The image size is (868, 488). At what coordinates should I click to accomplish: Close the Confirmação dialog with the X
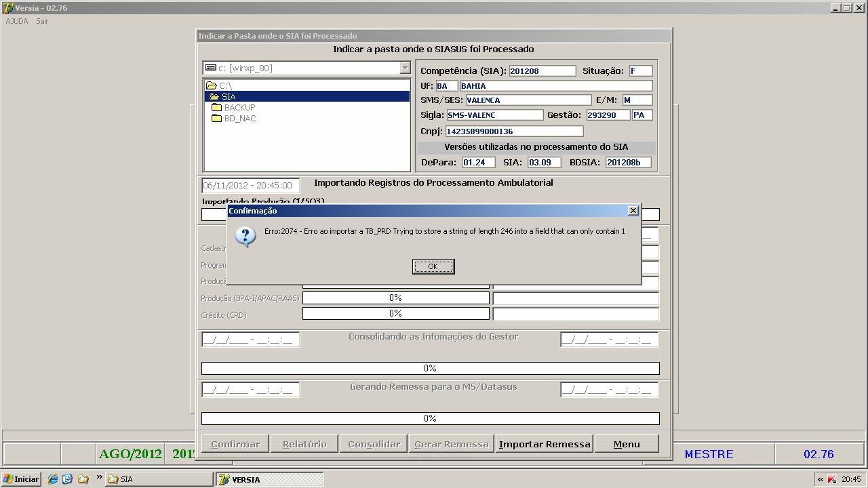click(x=633, y=211)
